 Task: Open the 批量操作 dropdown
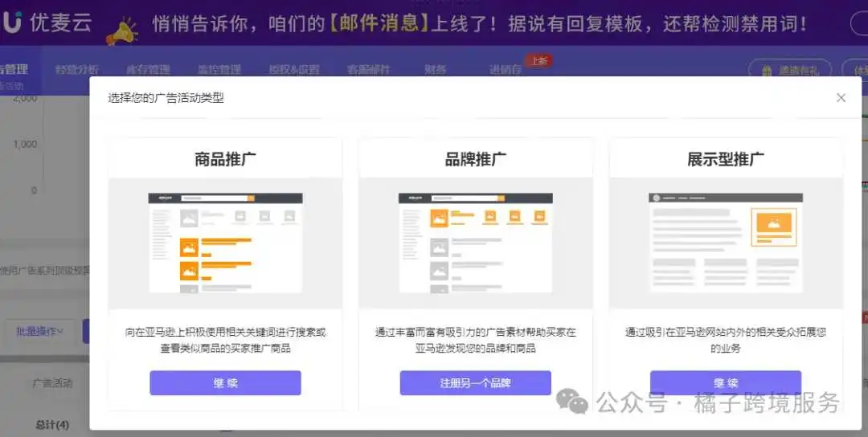tap(40, 331)
